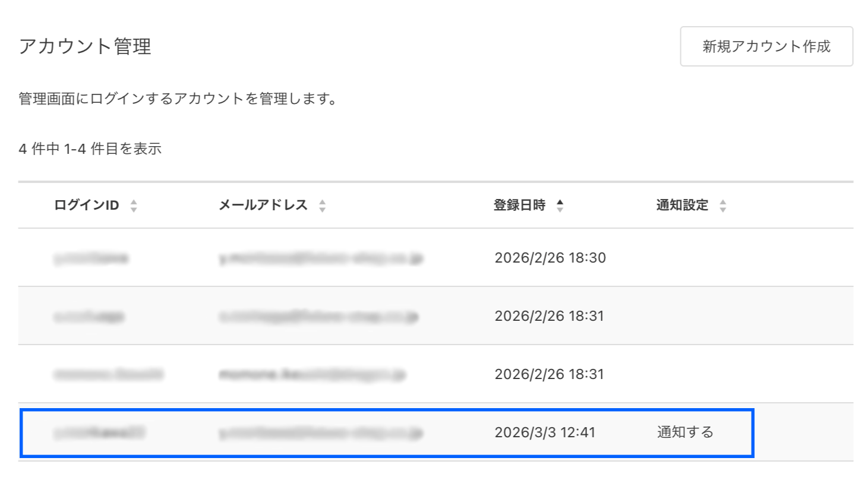Click the sort arrows next to ログインID header

[x=134, y=205]
